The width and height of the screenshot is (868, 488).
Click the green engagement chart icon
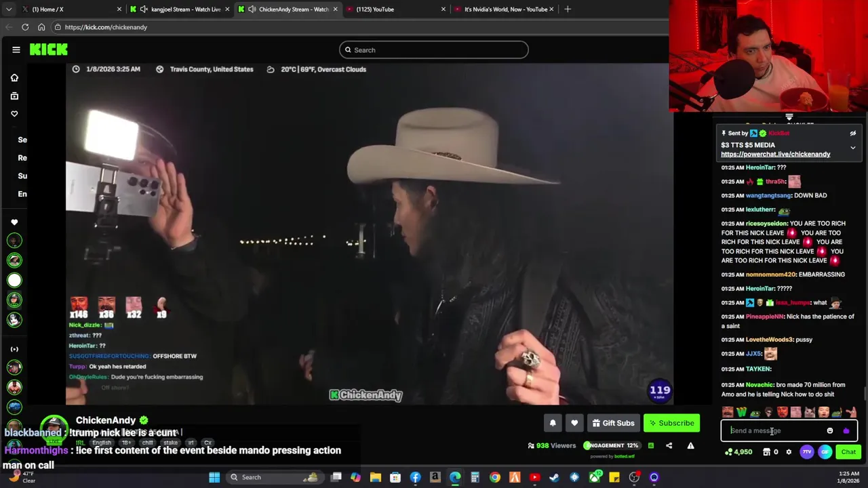[651, 445]
